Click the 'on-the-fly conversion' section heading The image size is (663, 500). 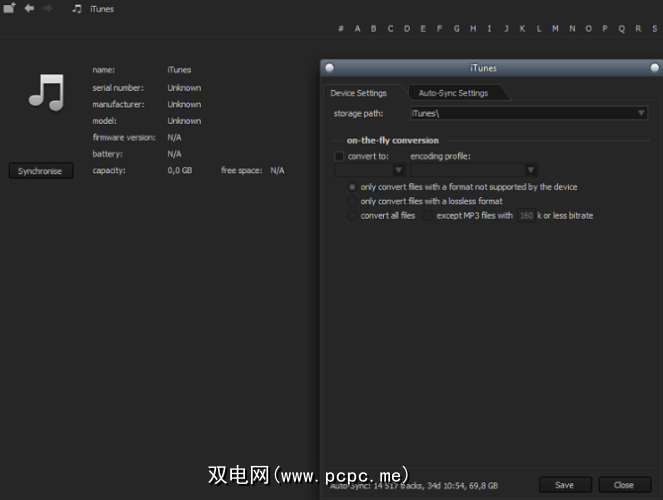point(393,140)
